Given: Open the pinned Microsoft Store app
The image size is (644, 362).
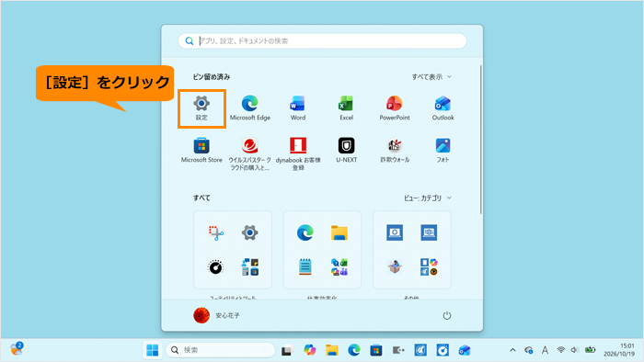Looking at the screenshot, I should pos(201,151).
